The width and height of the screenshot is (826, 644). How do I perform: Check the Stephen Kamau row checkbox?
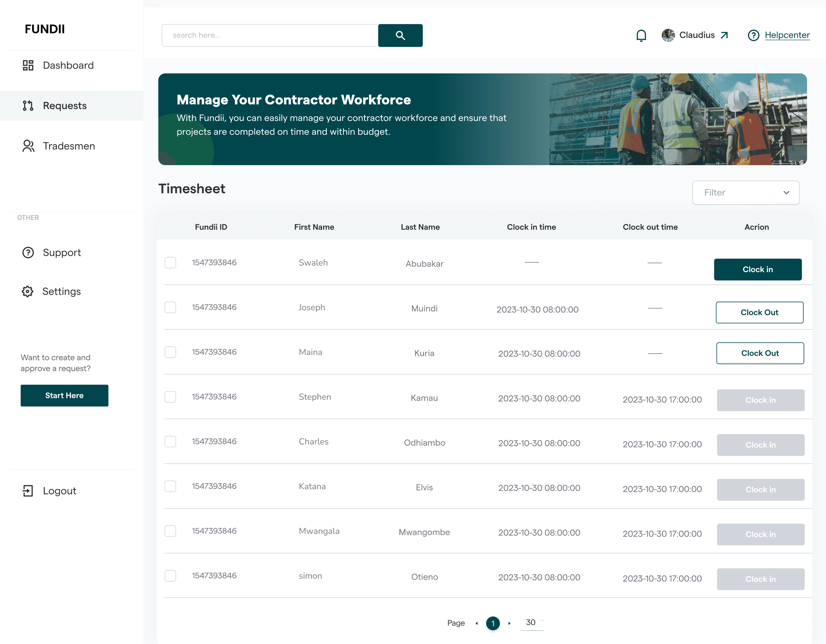170,397
